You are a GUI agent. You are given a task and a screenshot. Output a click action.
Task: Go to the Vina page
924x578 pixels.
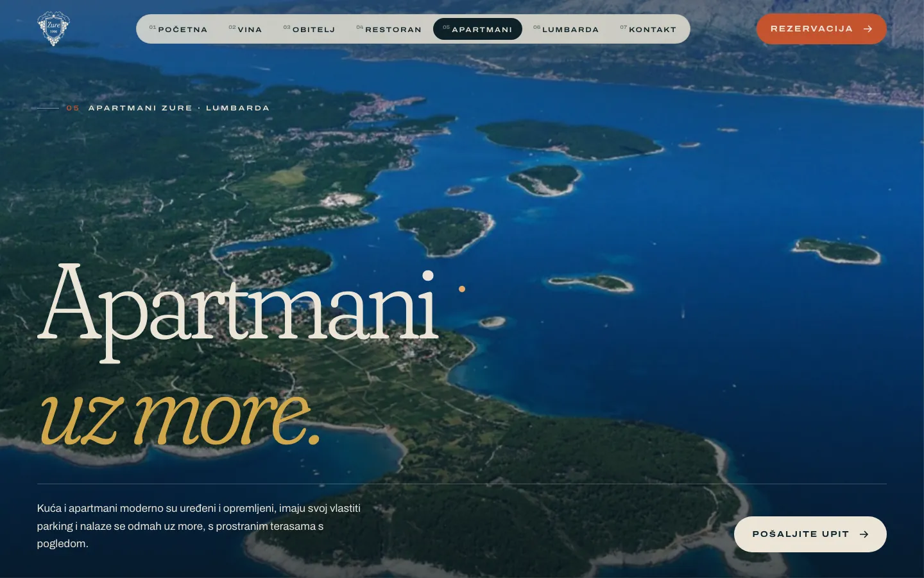[246, 29]
